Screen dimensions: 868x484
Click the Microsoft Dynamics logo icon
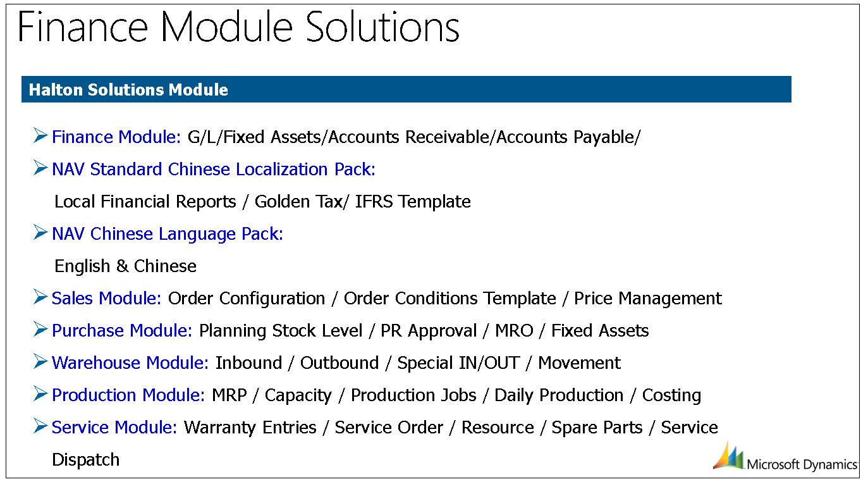728,456
